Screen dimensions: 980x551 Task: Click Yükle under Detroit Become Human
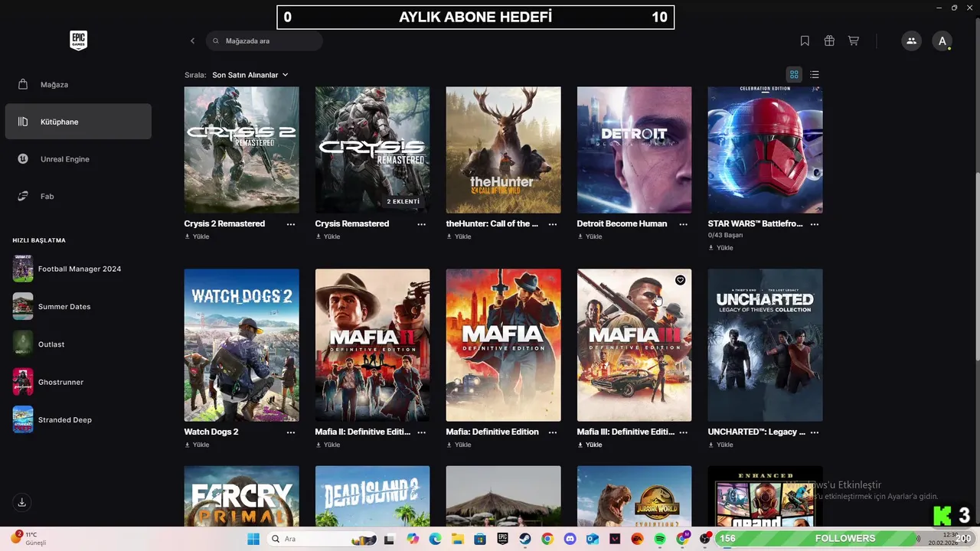pyautogui.click(x=590, y=236)
